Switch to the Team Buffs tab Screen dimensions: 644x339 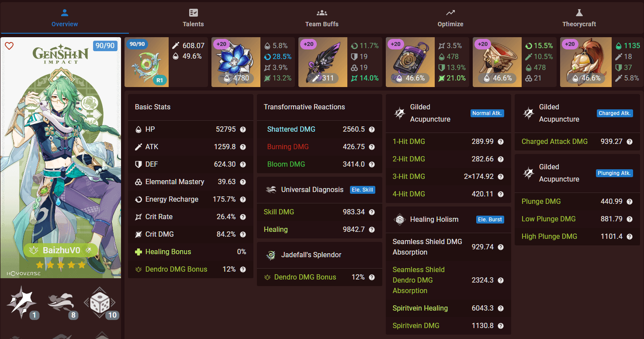click(x=322, y=18)
